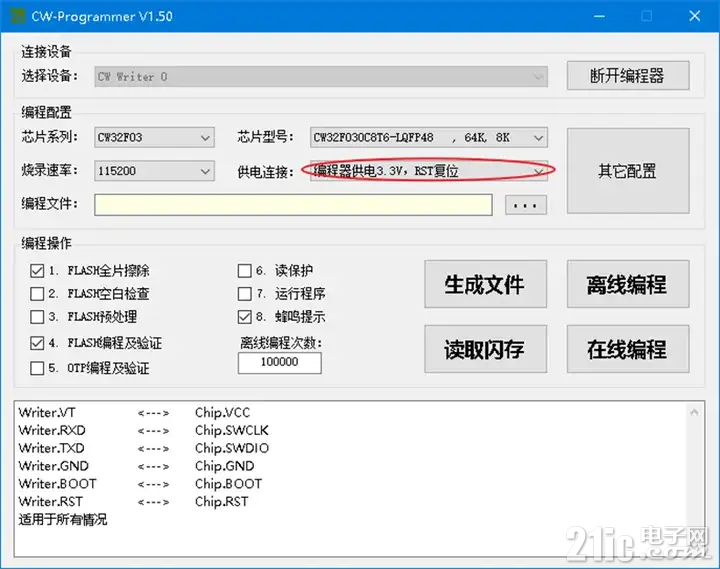Click the 适用于所有情况 note text
Screen dimensions: 720x569
(63, 519)
